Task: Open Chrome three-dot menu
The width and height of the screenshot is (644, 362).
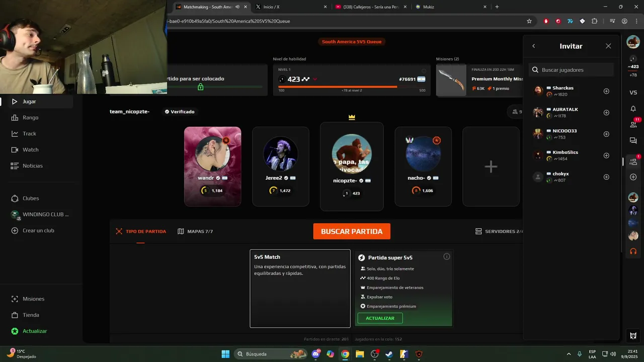Action: pyautogui.click(x=636, y=21)
